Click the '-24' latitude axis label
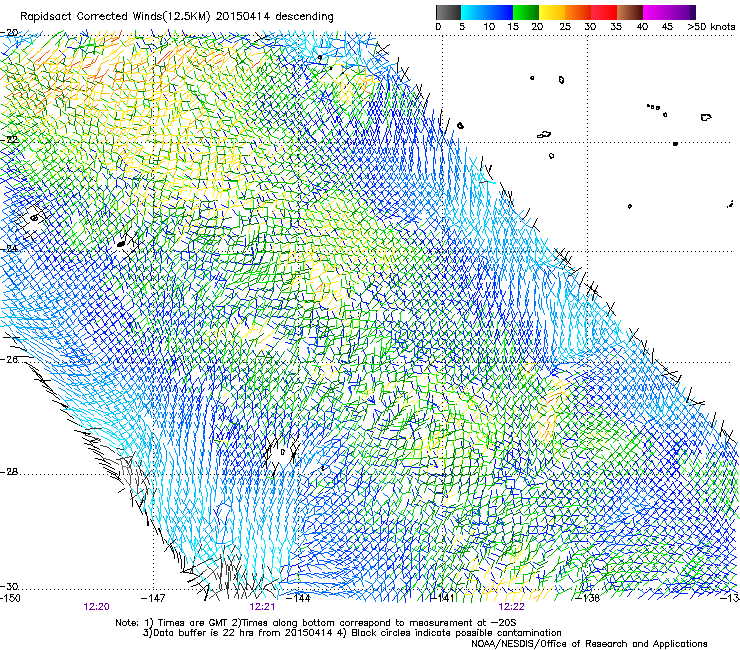The image size is (740, 650). [x=10, y=248]
